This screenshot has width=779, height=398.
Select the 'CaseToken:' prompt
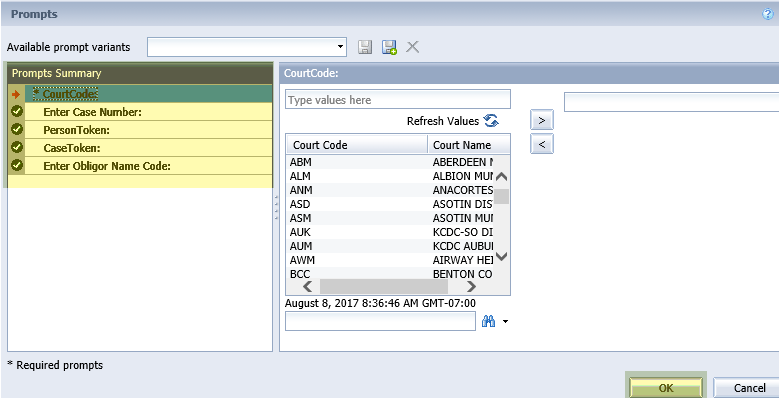149,148
